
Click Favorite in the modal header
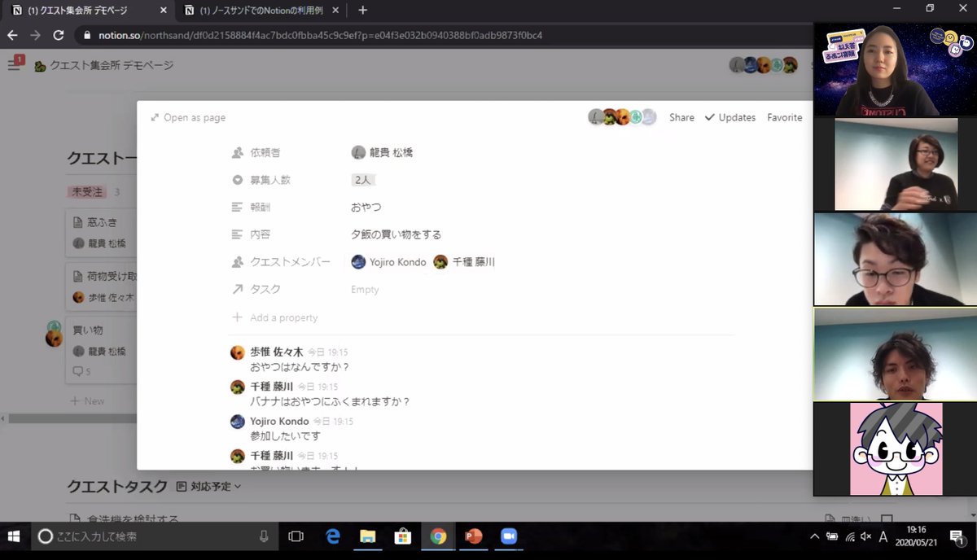(x=784, y=118)
